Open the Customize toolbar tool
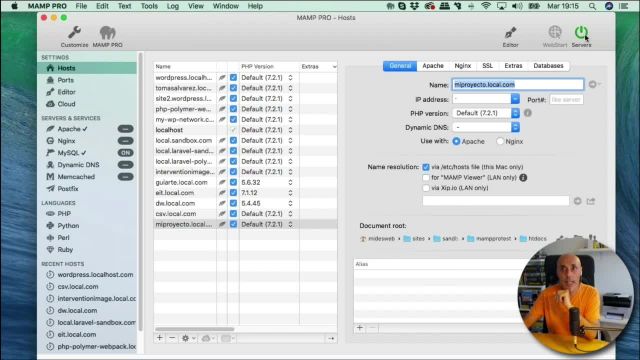This screenshot has height=360, width=640. [74, 36]
